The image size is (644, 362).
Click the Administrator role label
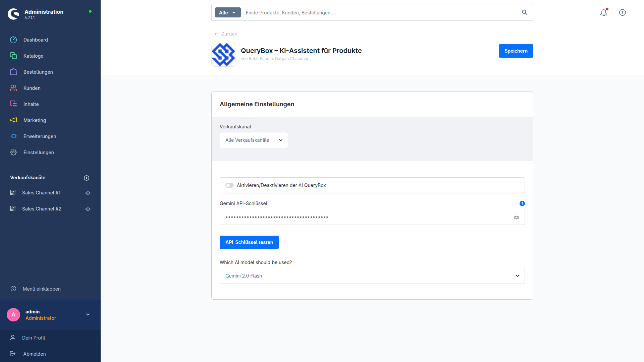[x=41, y=318]
